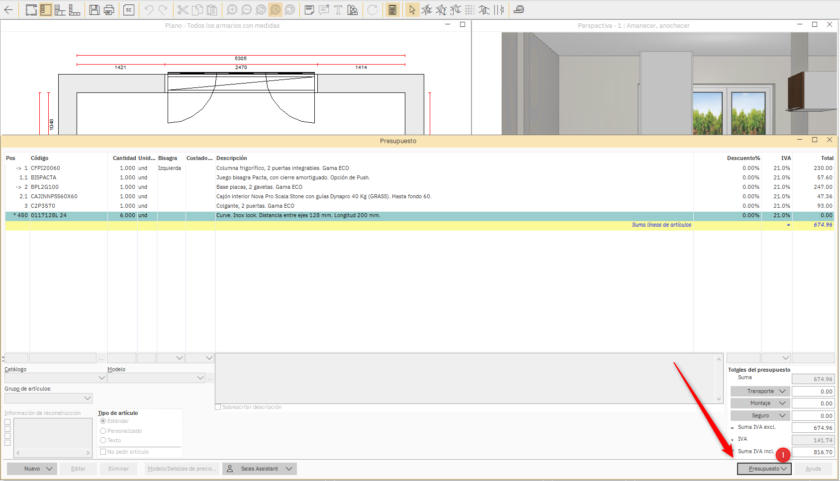The height and width of the screenshot is (481, 840).
Task: Click 'Modelo/Detalles de precio...' button
Action: 182,469
